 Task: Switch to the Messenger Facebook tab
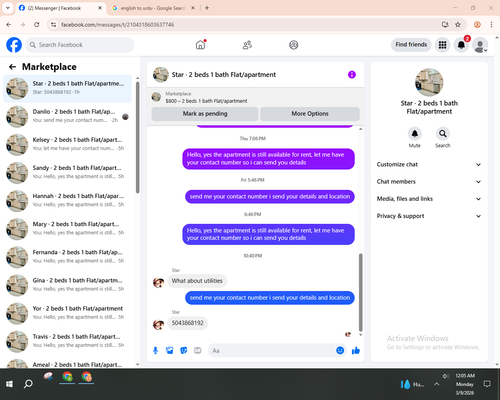60,8
